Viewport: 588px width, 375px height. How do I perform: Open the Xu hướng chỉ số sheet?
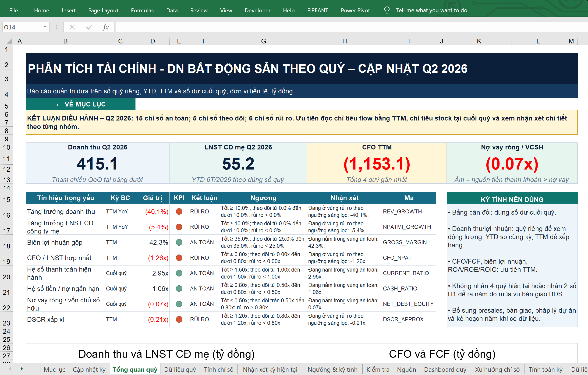pos(497,369)
